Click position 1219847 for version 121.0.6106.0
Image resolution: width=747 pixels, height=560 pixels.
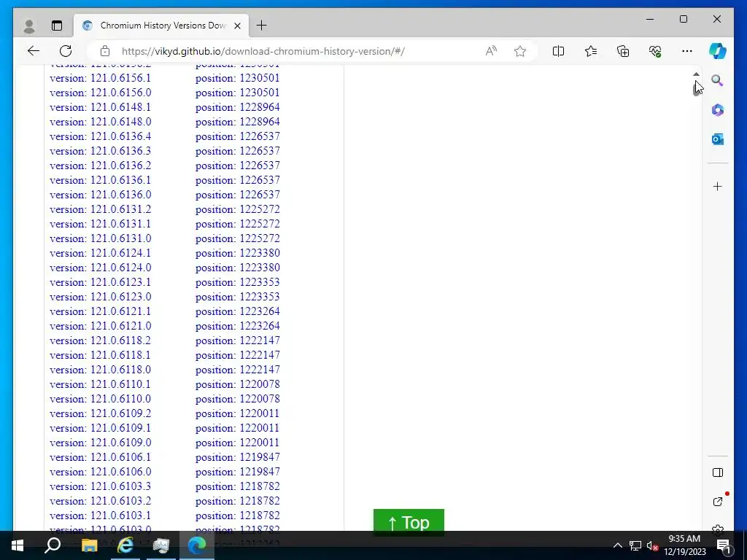point(237,472)
